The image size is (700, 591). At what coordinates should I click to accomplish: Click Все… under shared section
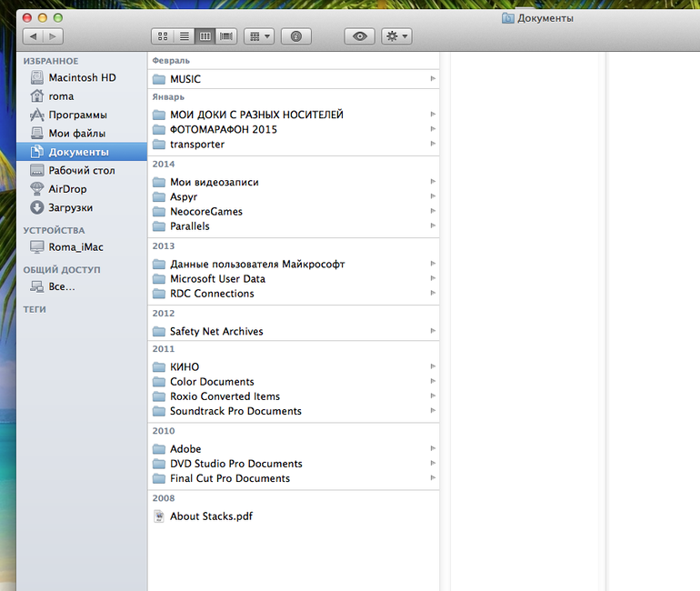point(82,287)
